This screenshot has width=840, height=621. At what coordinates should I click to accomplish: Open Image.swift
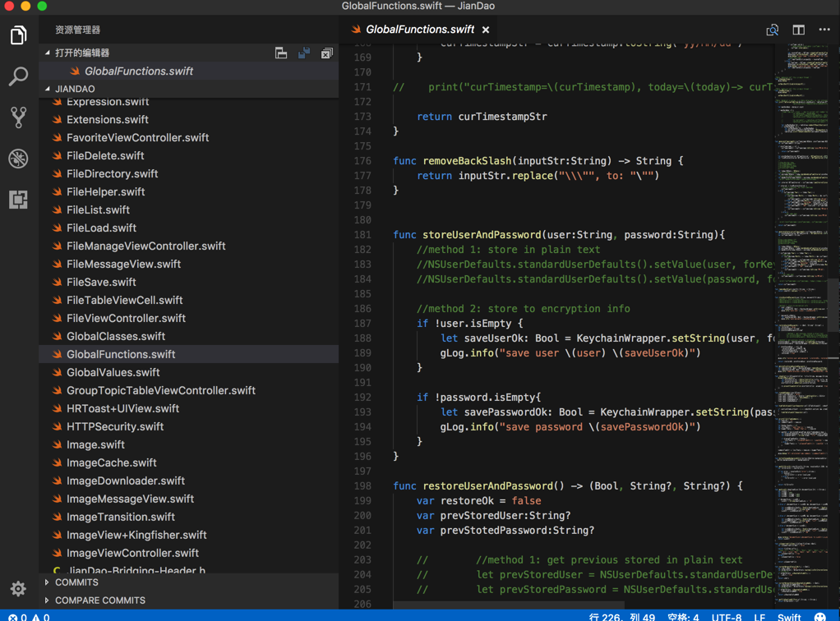click(188, 445)
